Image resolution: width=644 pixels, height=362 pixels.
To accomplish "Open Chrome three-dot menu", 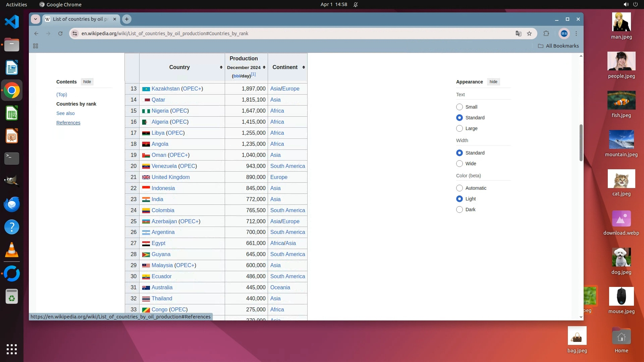I will tap(576, 34).
